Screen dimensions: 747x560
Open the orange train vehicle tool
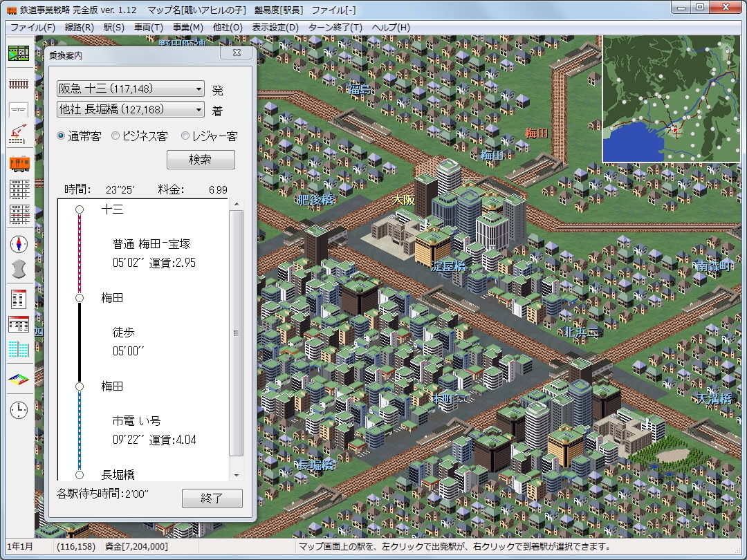[19, 163]
